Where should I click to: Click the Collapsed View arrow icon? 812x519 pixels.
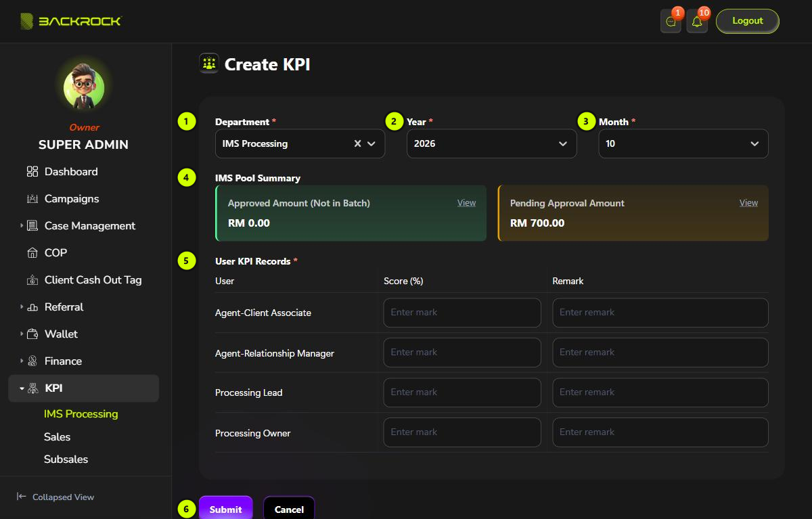pyautogui.click(x=22, y=497)
